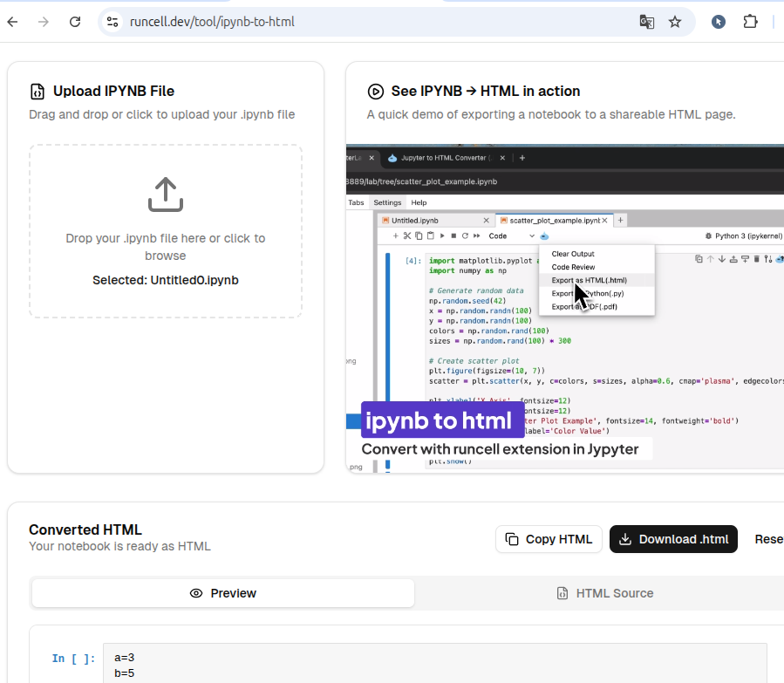This screenshot has height=683, width=784.
Task: Click the delete cell trash icon in demo
Action: coord(756,259)
